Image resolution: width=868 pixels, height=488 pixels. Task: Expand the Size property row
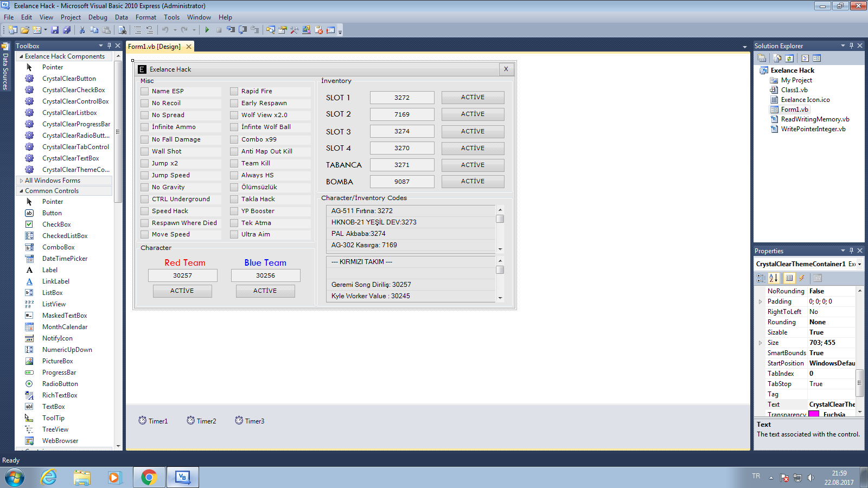pyautogui.click(x=760, y=343)
